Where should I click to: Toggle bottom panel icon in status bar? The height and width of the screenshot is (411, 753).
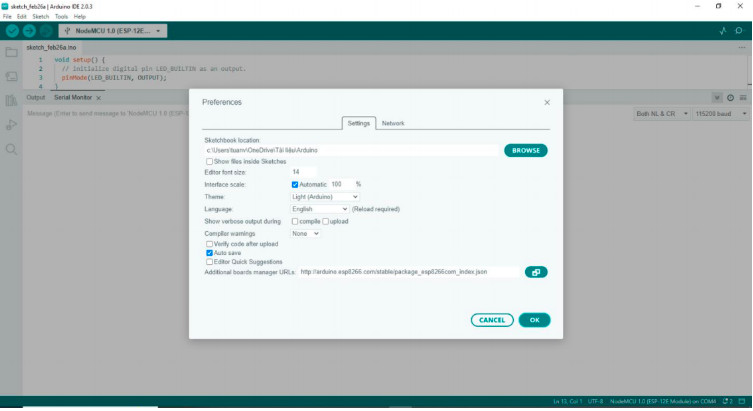click(x=742, y=401)
